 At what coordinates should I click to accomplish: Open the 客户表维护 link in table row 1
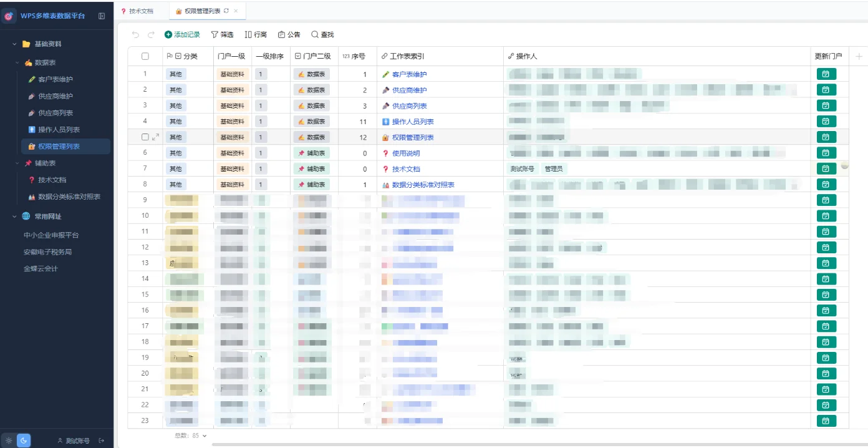[x=409, y=74]
